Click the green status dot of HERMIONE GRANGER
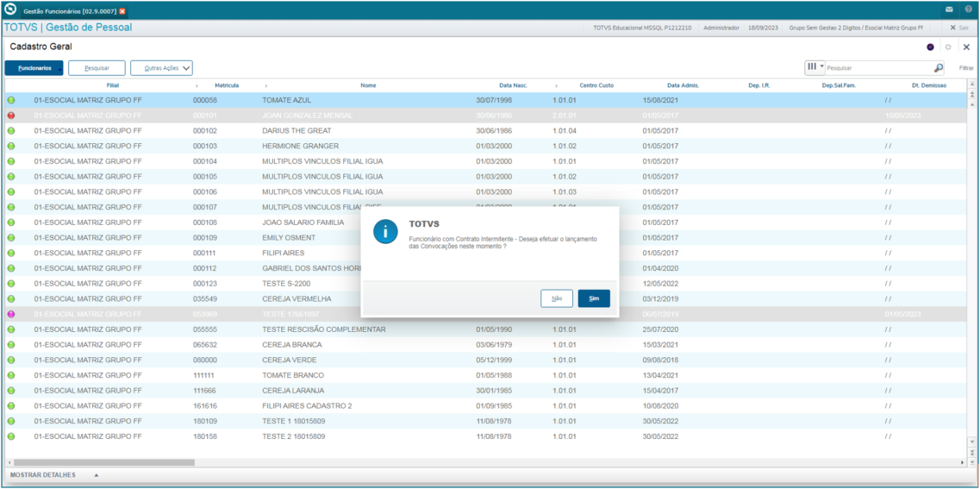Screen dimensions: 980x489 (11, 147)
